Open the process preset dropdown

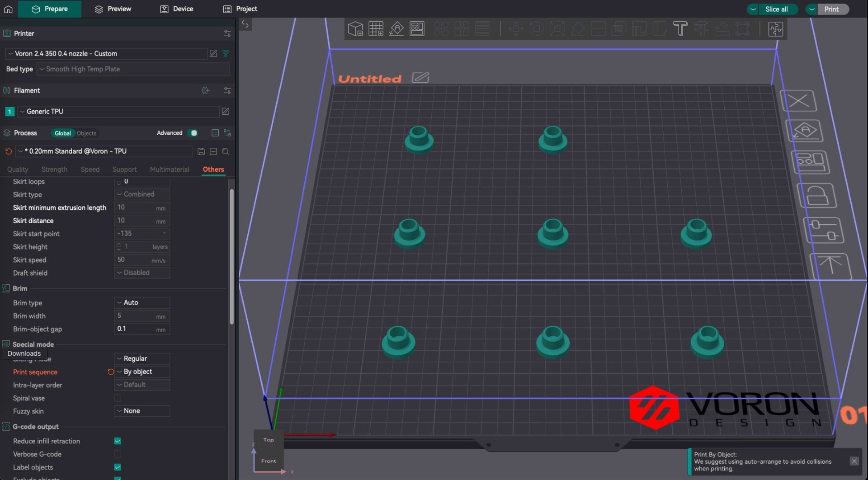point(104,151)
